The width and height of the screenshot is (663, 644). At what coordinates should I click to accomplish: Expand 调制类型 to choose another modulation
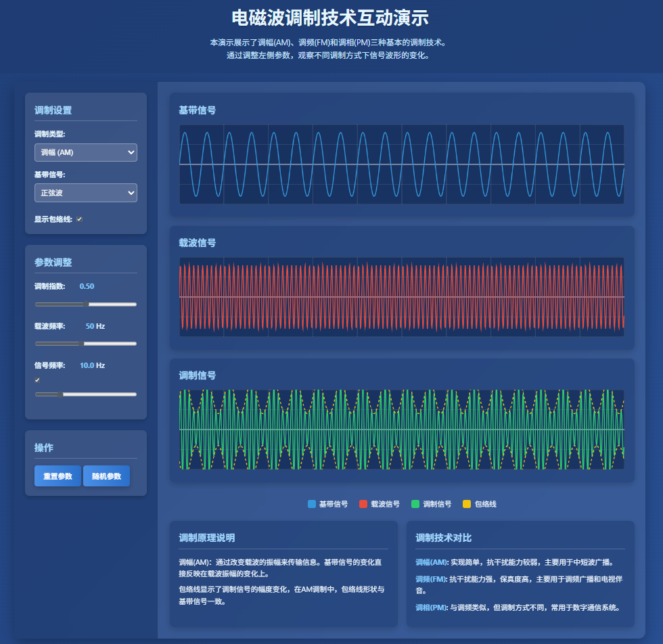tap(86, 152)
